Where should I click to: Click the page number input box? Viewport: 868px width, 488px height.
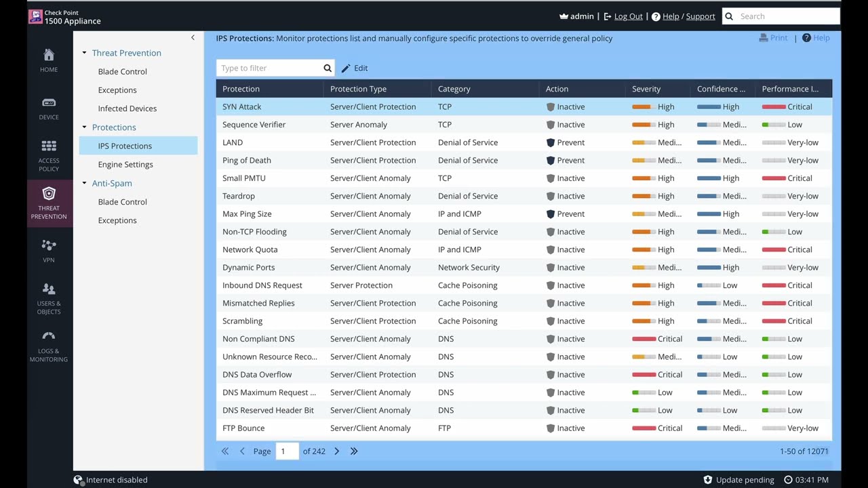(x=287, y=451)
